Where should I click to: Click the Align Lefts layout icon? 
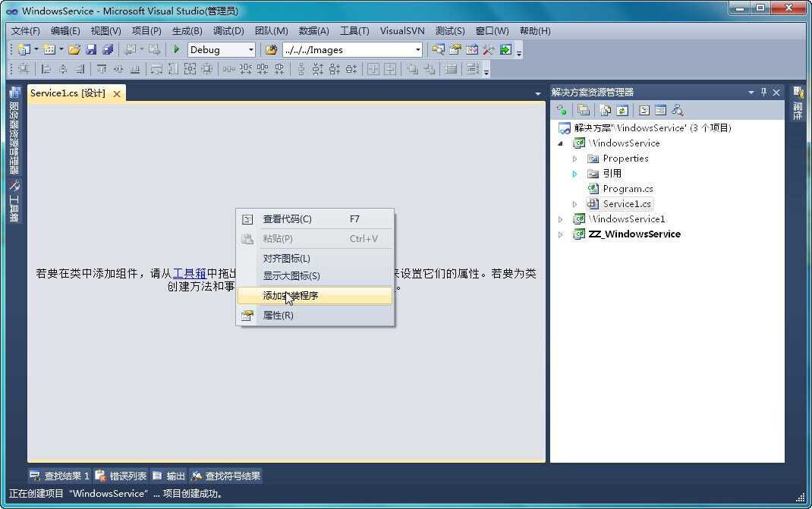click(46, 69)
